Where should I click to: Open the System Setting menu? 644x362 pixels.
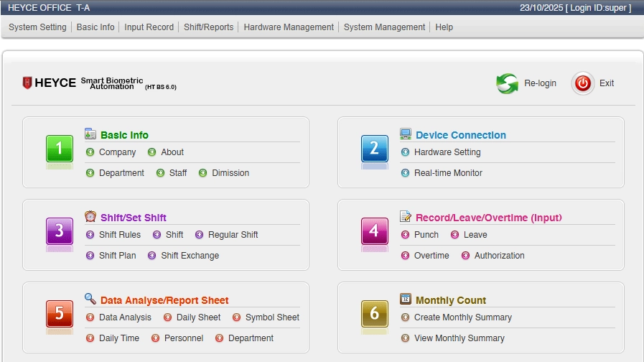[37, 27]
